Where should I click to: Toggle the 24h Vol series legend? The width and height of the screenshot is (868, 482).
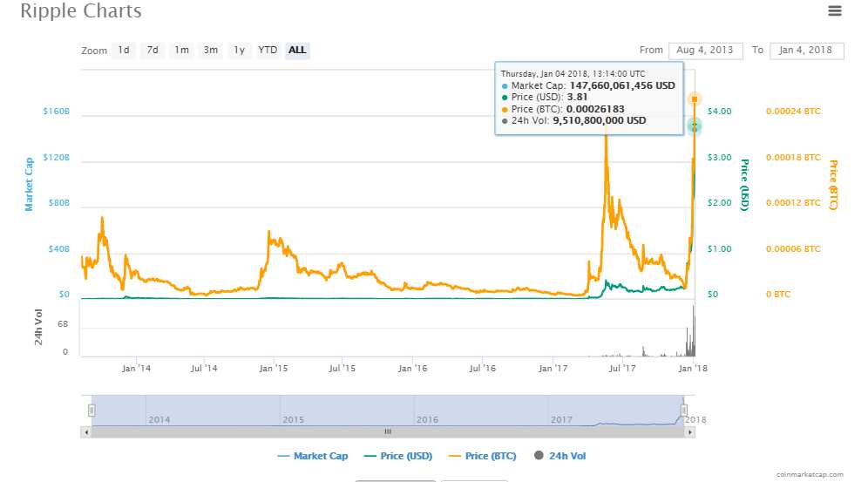pos(559,456)
